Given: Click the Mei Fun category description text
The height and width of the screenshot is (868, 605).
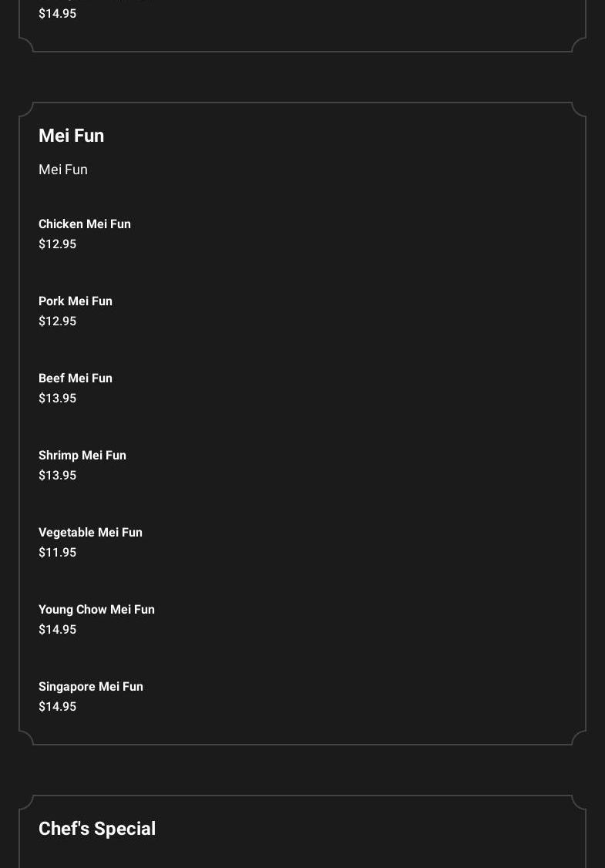Looking at the screenshot, I should pos(63,170).
